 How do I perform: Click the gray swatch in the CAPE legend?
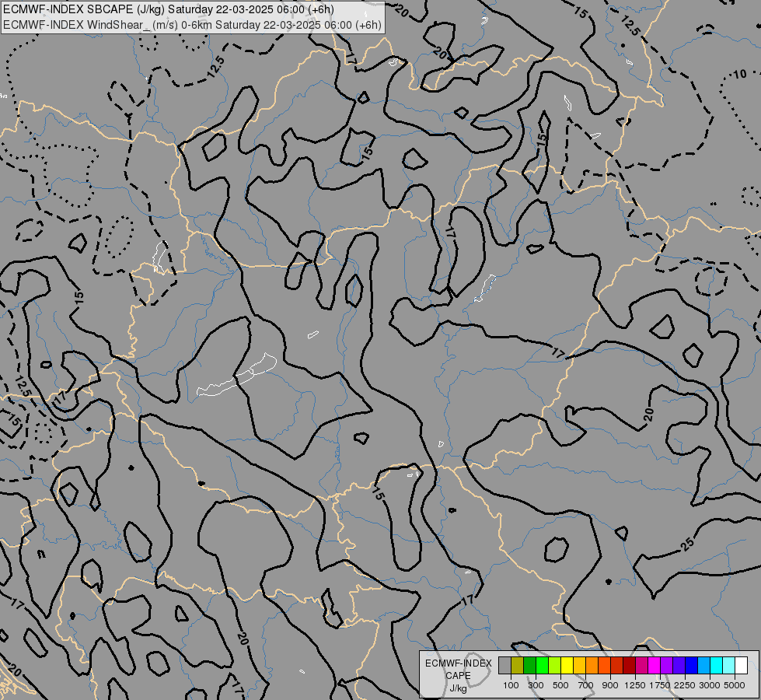pos(504,665)
